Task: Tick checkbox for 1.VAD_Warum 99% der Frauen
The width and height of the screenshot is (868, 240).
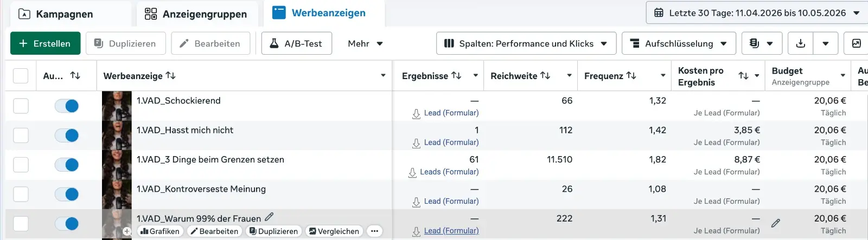Action: click(x=21, y=223)
